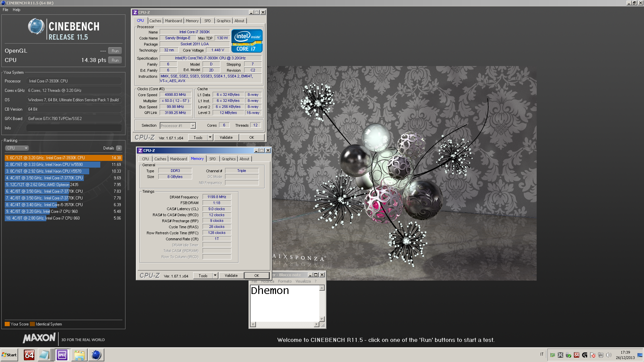This screenshot has height=362, width=644.
Task: Open the Logitech G tray icon
Action: (585, 355)
